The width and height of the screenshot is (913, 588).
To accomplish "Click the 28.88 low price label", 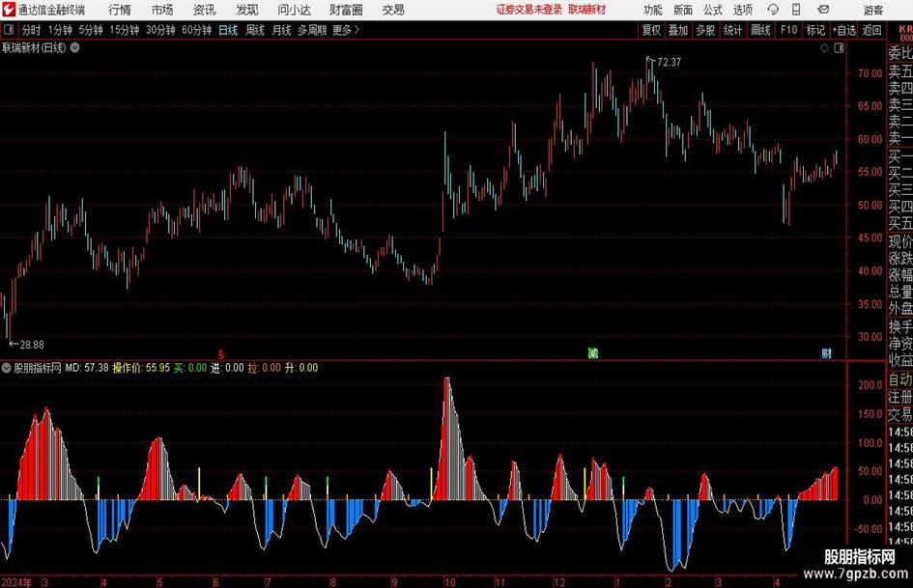I will tap(32, 345).
